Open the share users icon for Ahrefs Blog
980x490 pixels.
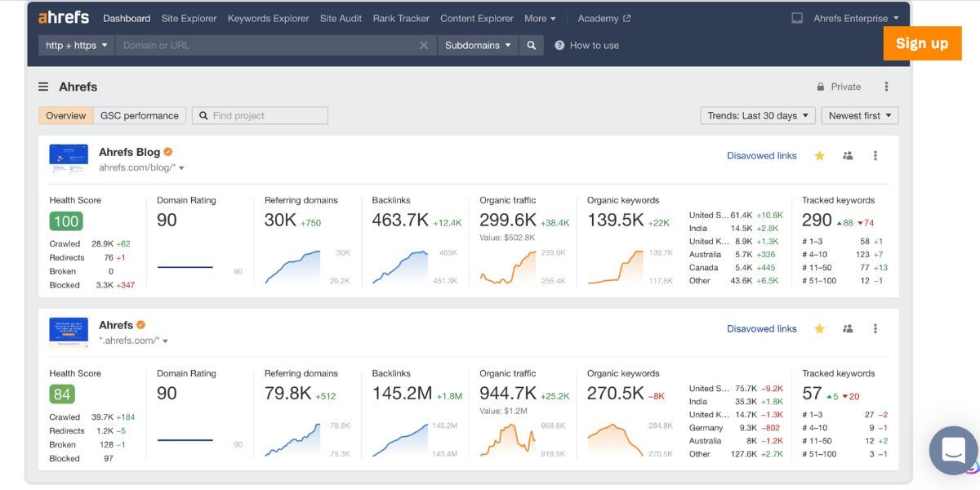(x=848, y=156)
